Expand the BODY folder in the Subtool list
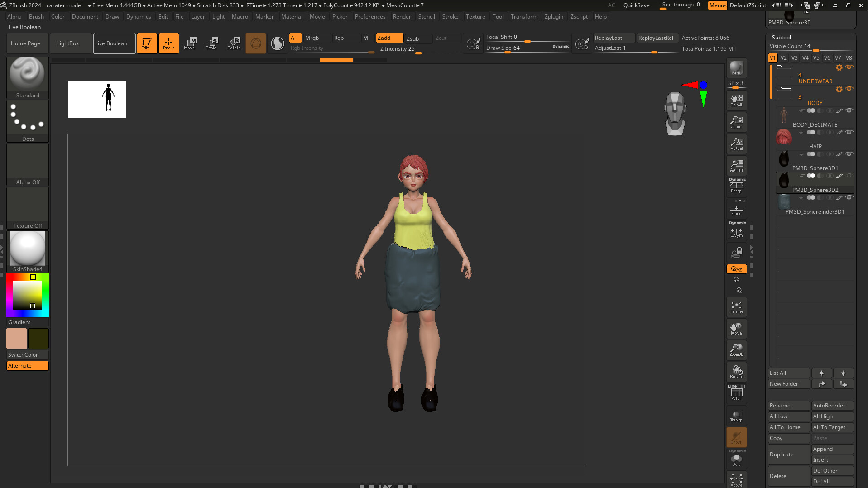Image resolution: width=868 pixels, height=488 pixels. [783, 93]
